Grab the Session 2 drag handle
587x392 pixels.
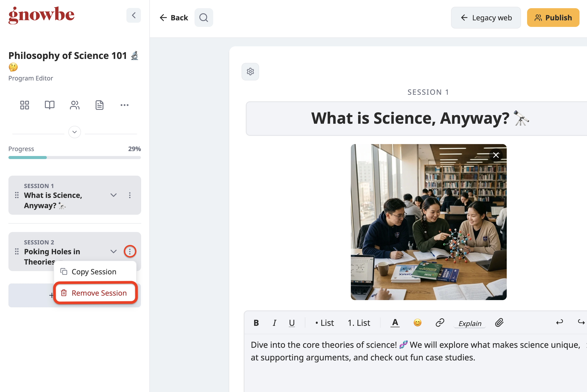tap(17, 251)
